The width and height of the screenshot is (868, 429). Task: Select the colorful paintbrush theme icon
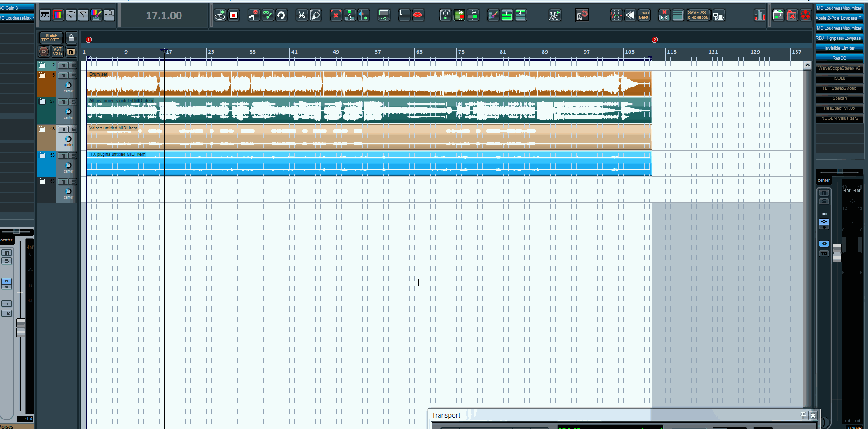(x=96, y=15)
